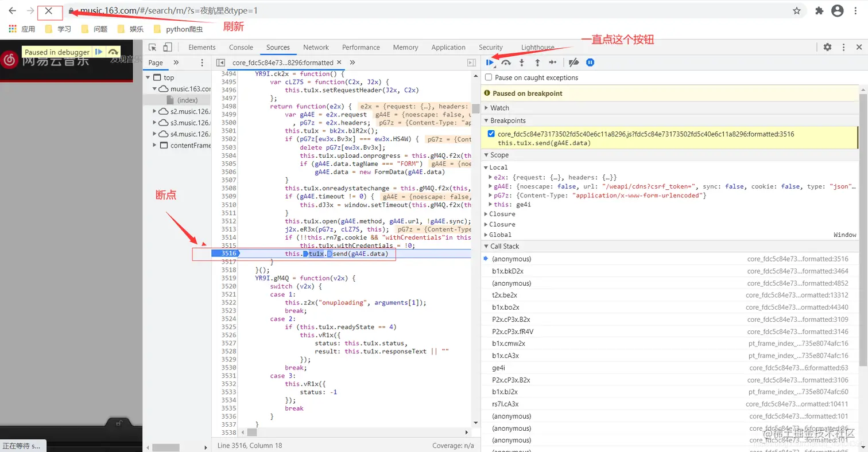Toggle pause on exceptions button
This screenshot has width=868, height=452.
590,63
